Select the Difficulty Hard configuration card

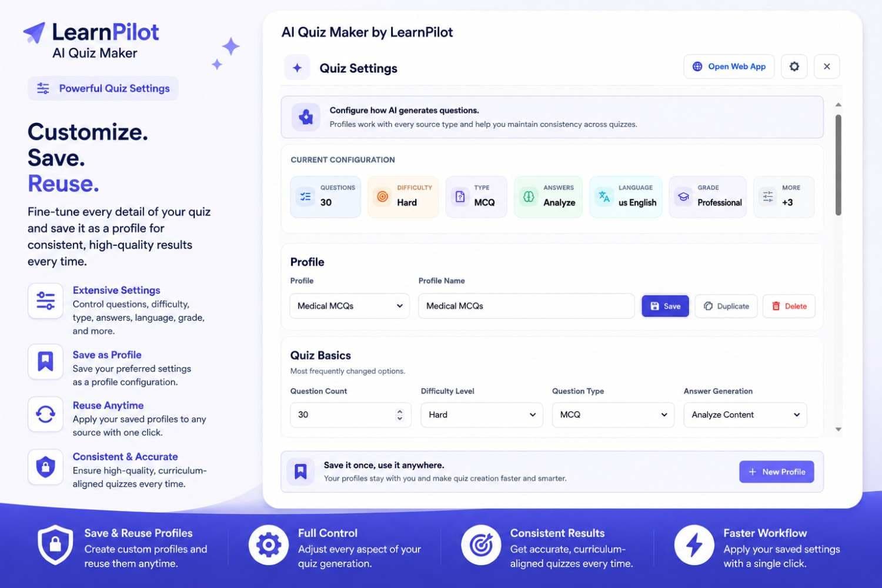tap(403, 196)
